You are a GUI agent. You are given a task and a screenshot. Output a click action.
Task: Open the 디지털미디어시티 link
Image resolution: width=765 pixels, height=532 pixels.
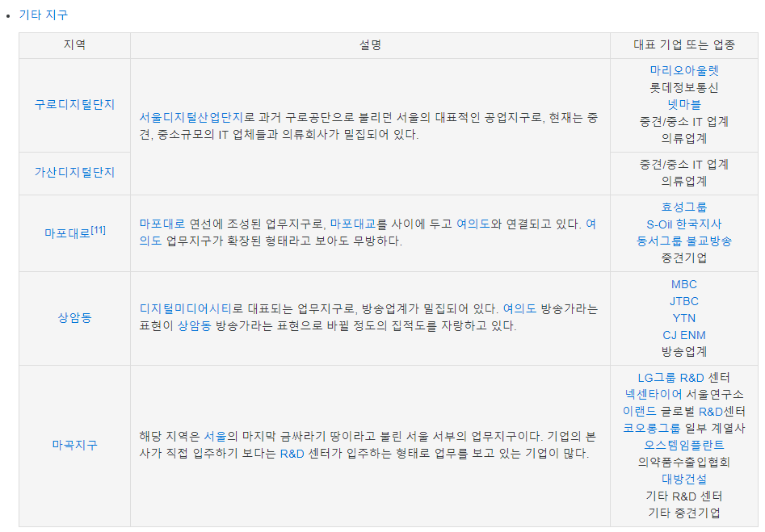coord(186,308)
